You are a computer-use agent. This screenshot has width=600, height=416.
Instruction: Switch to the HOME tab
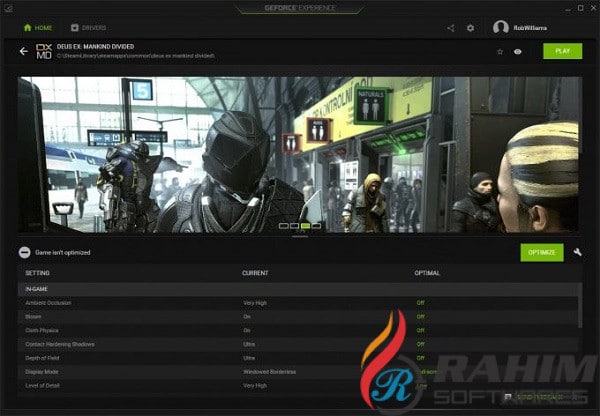tap(38, 28)
